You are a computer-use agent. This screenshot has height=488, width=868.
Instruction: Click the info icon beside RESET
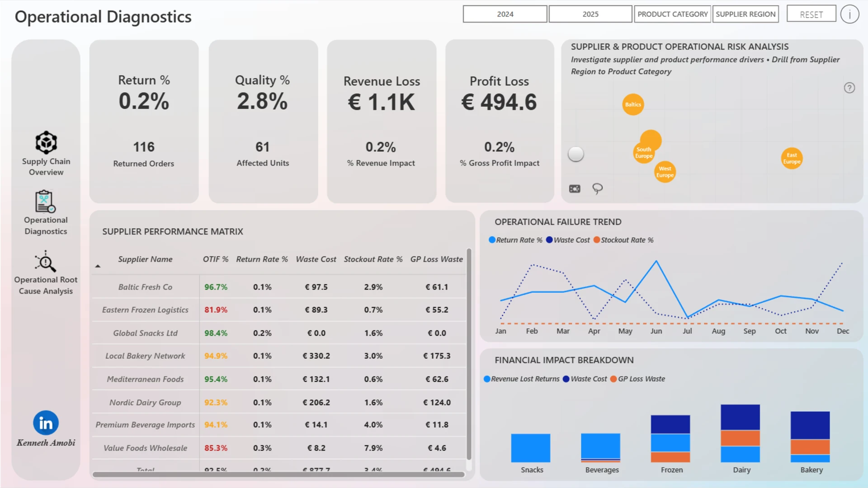coord(849,14)
